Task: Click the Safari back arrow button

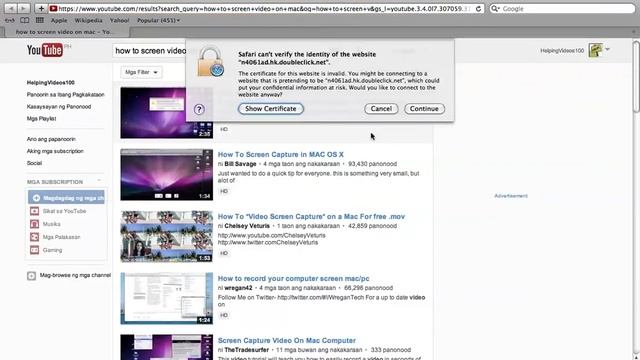Action: coord(11,8)
